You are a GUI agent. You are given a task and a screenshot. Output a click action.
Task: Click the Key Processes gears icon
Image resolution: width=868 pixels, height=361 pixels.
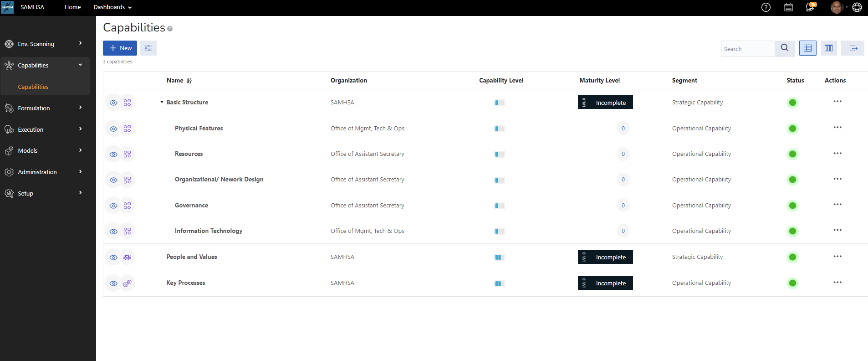pos(127,283)
